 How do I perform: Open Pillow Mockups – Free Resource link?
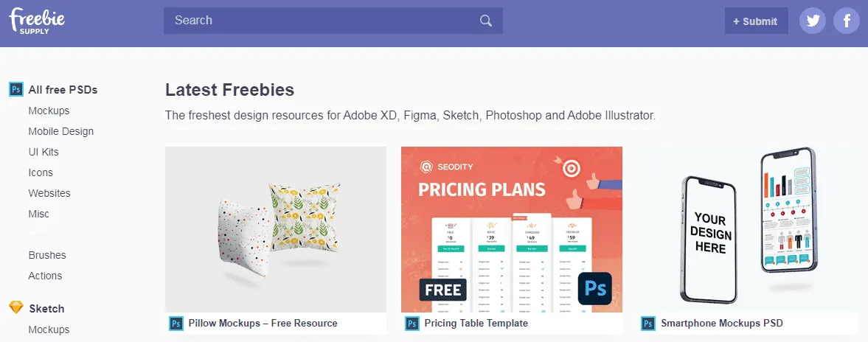[263, 323]
